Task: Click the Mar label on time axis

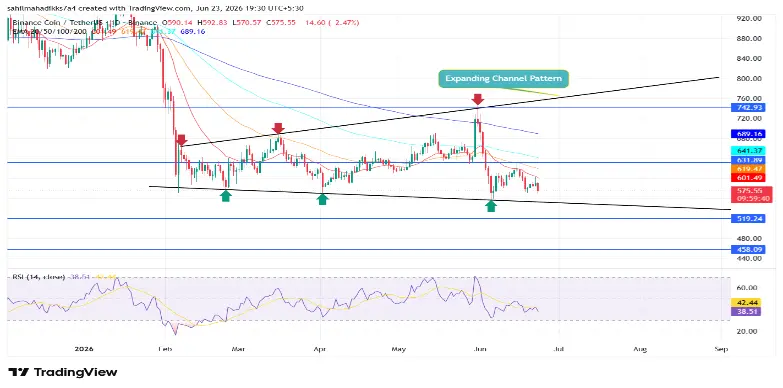Action: point(238,349)
